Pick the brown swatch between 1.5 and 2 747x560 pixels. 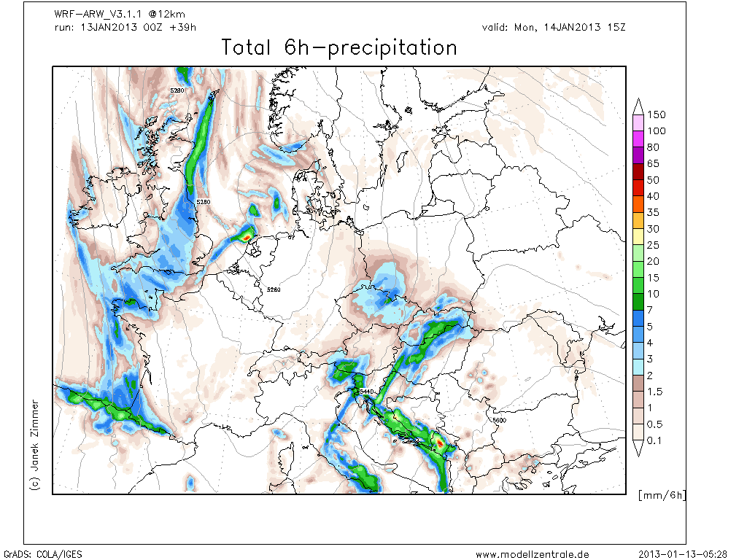(638, 384)
